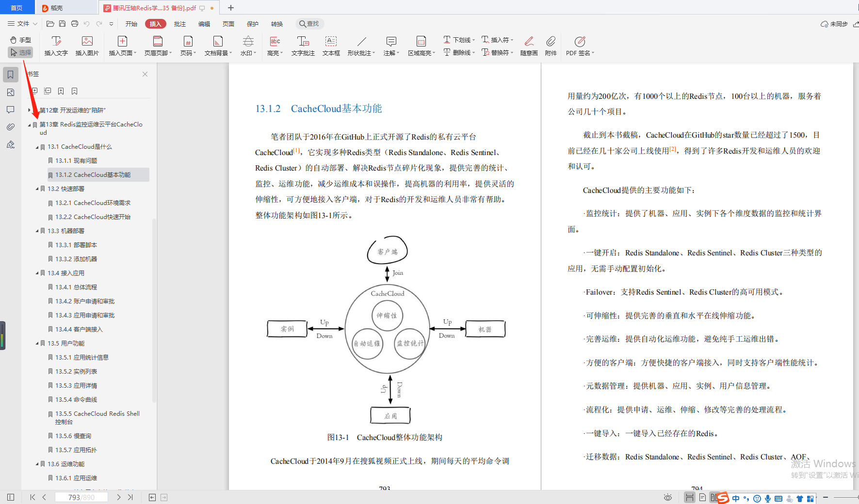Screen dimensions: 859x504
Task: Click Area Highlight (区域高亮) tool
Action: pos(421,46)
